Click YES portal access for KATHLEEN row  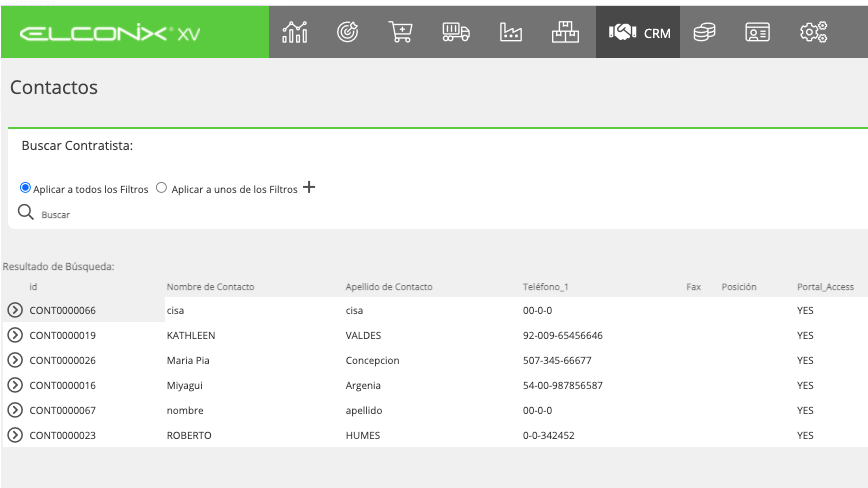coord(805,335)
